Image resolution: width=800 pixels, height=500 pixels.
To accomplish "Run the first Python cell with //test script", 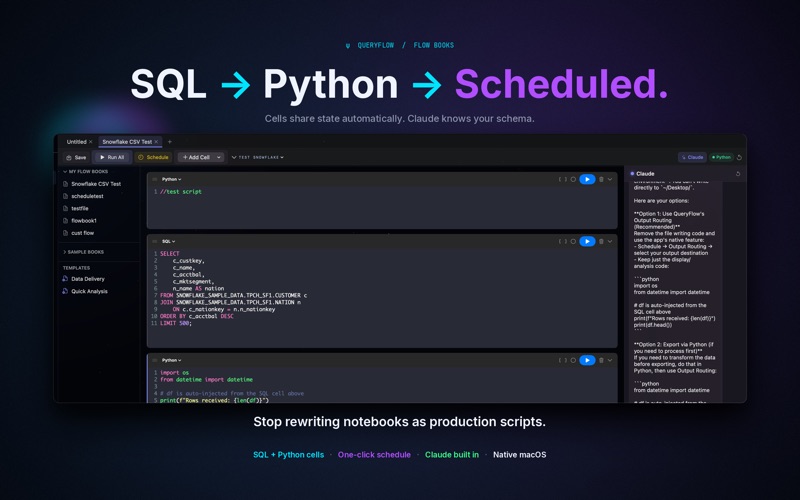I will tap(587, 179).
